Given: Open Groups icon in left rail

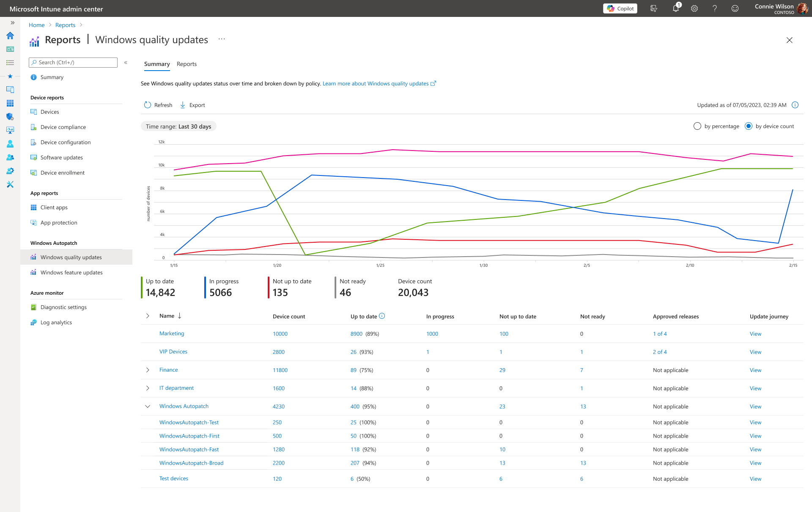Looking at the screenshot, I should [x=10, y=157].
